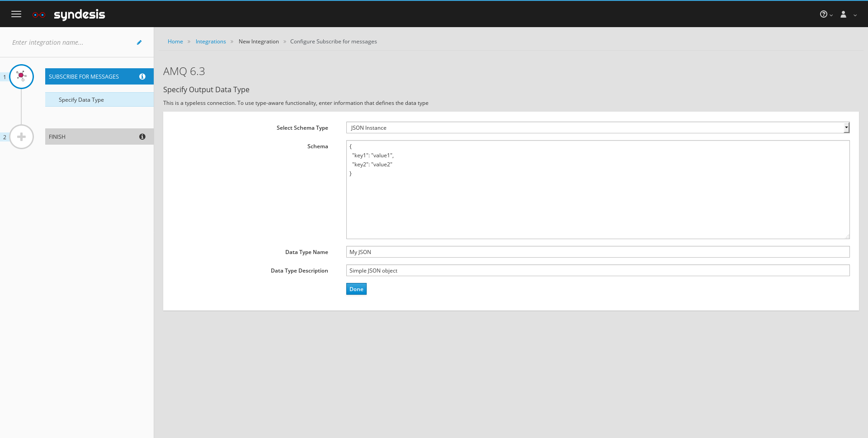
Task: Click the Syndesis logo
Action: click(x=69, y=14)
